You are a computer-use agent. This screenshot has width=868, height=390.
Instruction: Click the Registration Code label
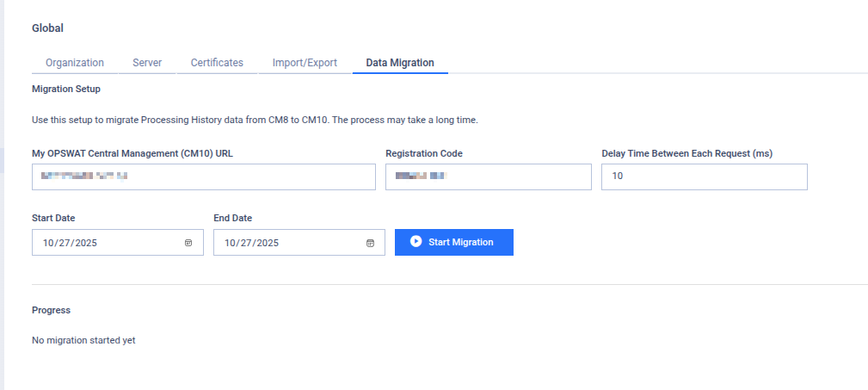coord(424,153)
